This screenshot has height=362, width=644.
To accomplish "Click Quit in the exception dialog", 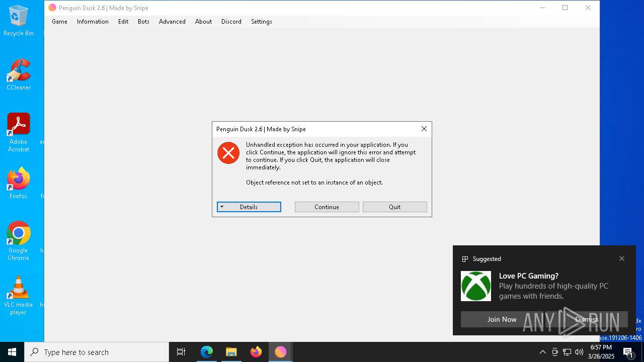I will point(395,207).
